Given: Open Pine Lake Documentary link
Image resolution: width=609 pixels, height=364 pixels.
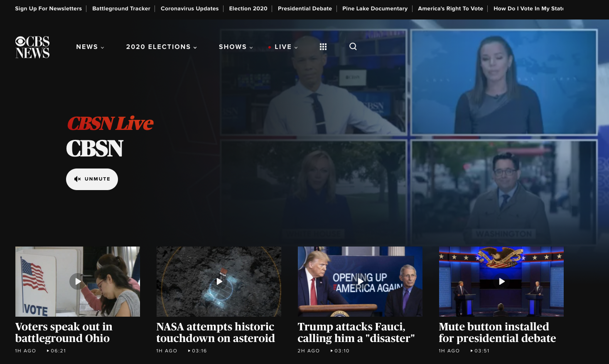Looking at the screenshot, I should [x=375, y=8].
